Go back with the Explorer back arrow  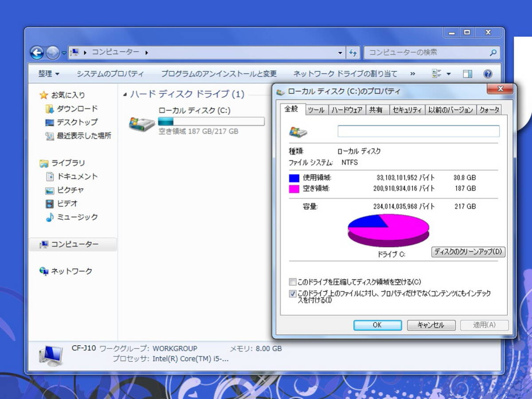coord(37,53)
